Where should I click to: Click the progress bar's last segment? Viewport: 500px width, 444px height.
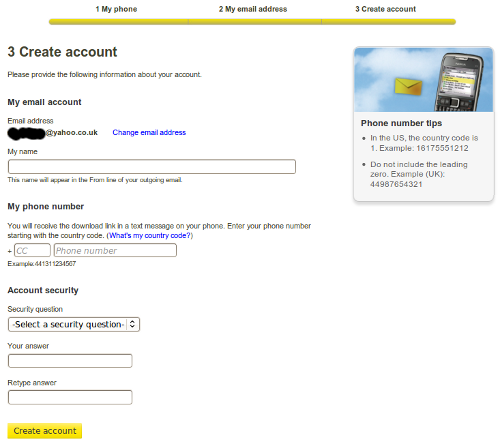(389, 22)
